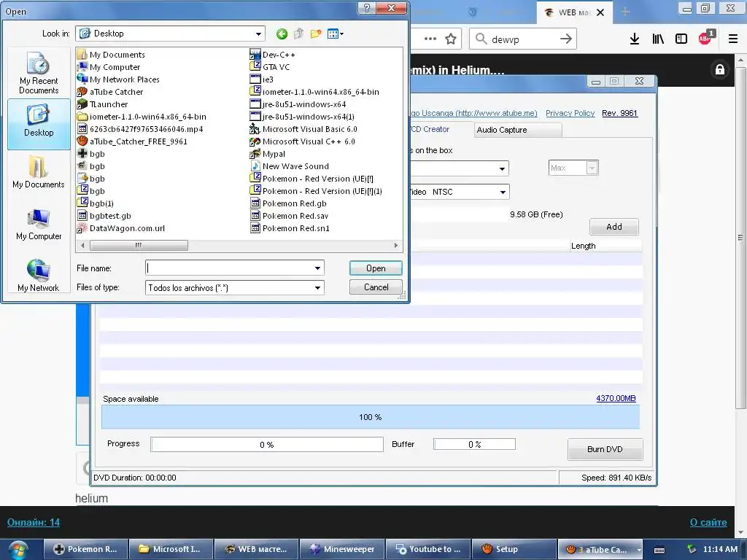Switch to Pokemon R... taskbar button
This screenshot has height=560, width=747.
point(86,549)
